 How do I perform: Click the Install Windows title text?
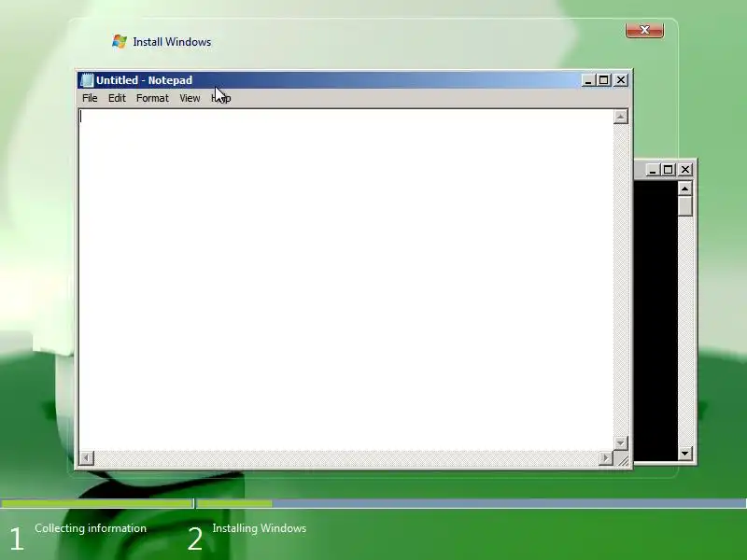(x=172, y=42)
